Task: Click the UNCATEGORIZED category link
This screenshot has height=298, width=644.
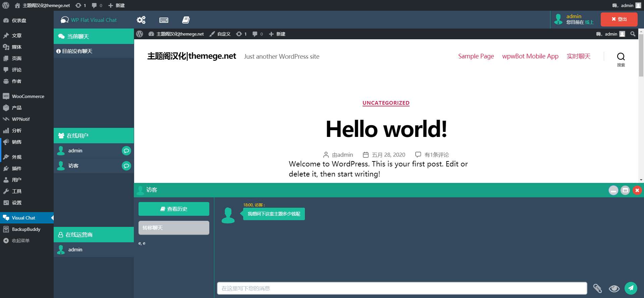Action: [386, 103]
